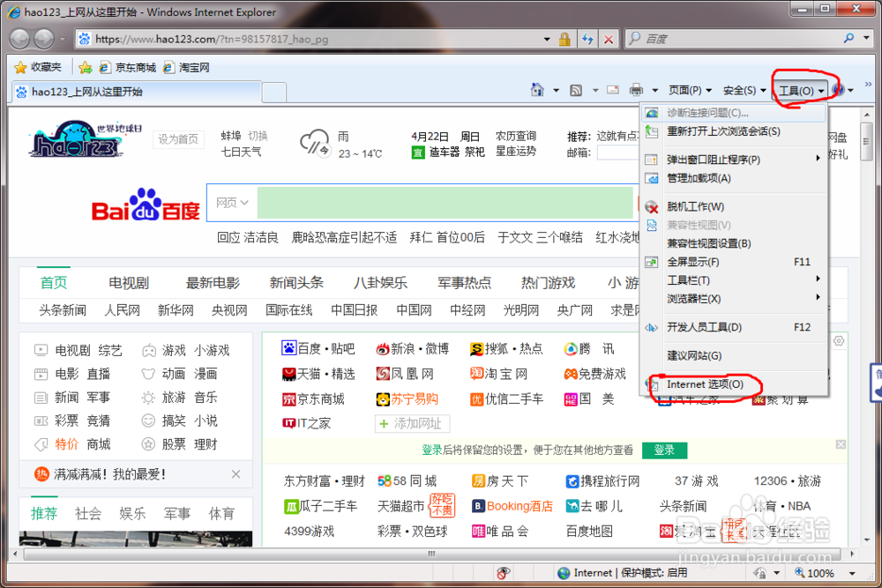This screenshot has height=588, width=882.
Task: Click the blank New Tab button
Action: tap(274, 93)
